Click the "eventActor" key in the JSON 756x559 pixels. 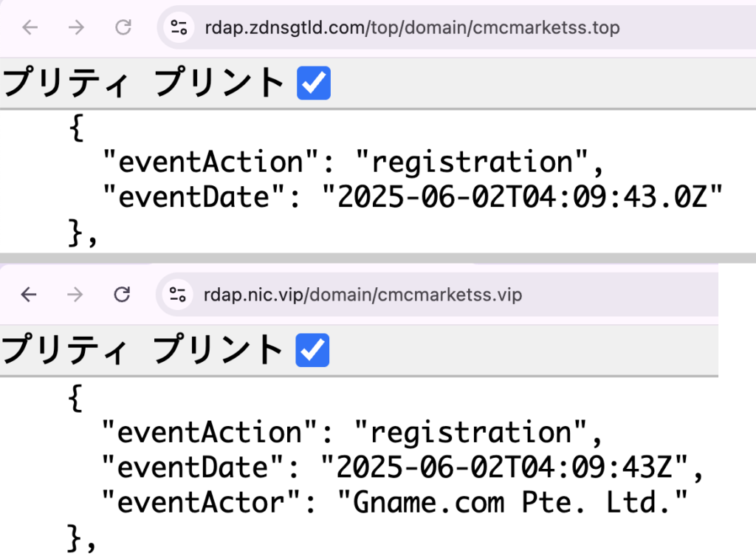tap(201, 502)
